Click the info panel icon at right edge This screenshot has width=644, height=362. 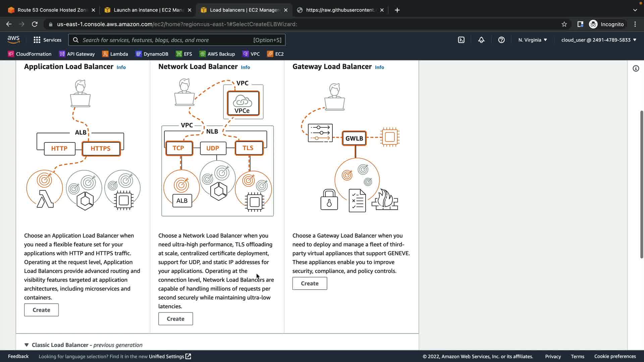(x=636, y=68)
